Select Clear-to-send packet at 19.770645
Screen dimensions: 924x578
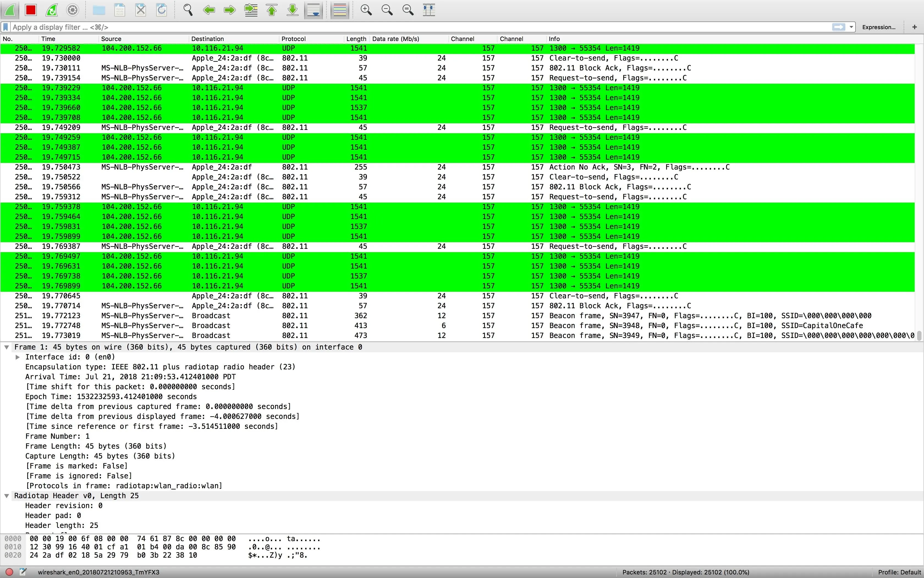click(457, 296)
